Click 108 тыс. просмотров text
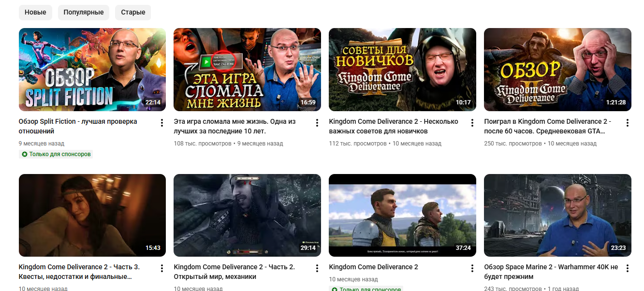Screen dimensions: 644x291 pyautogui.click(x=203, y=144)
